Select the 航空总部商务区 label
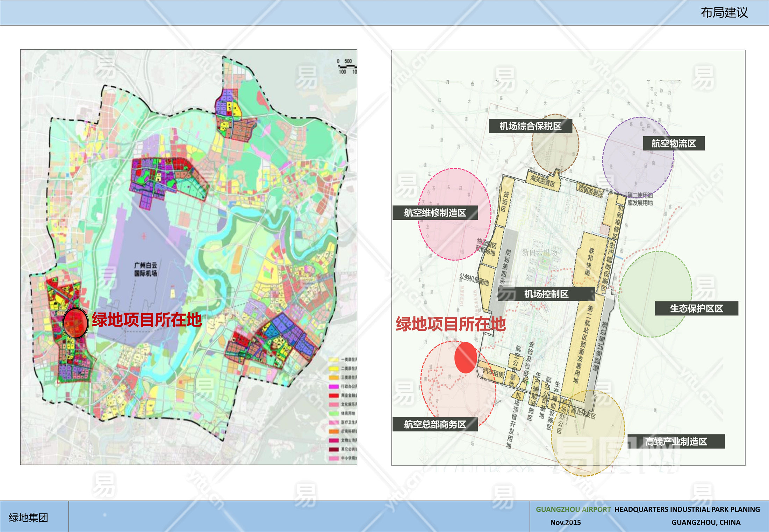This screenshot has height=532, width=769. 435,424
